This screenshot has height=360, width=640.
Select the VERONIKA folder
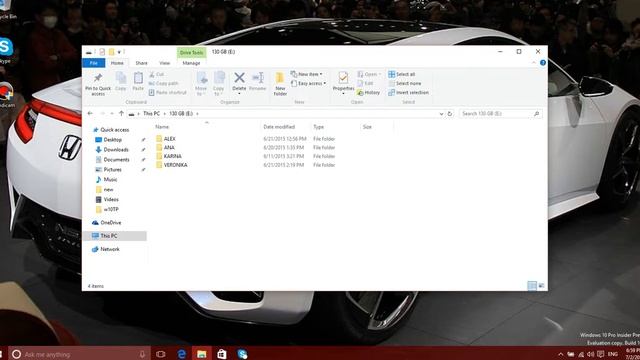(x=176, y=165)
